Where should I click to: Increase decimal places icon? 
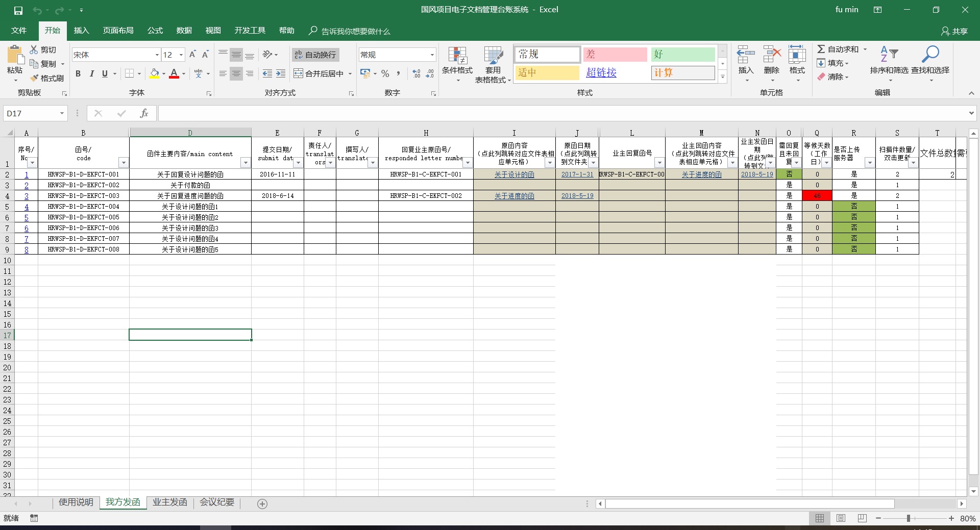(x=416, y=74)
